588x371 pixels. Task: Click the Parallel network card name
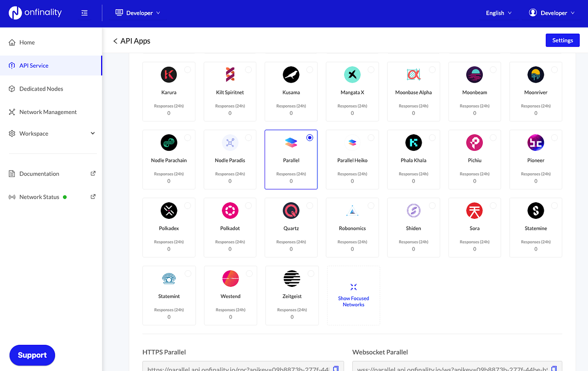coord(291,160)
